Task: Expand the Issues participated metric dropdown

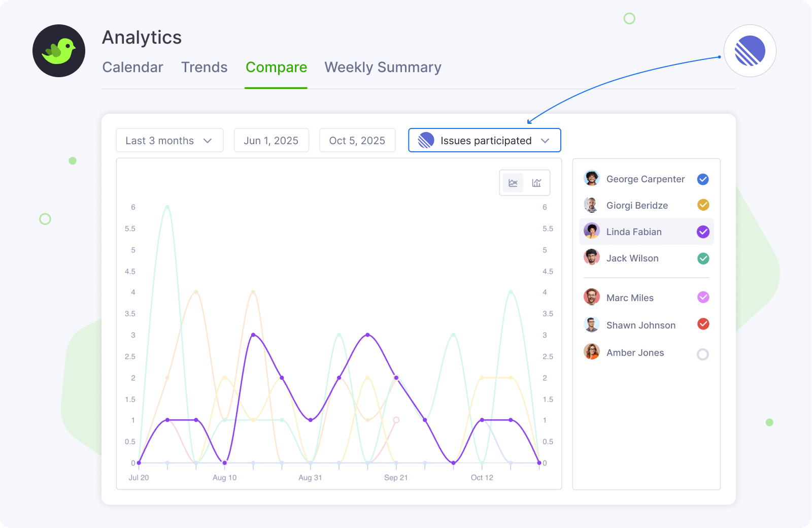Action: coord(485,141)
